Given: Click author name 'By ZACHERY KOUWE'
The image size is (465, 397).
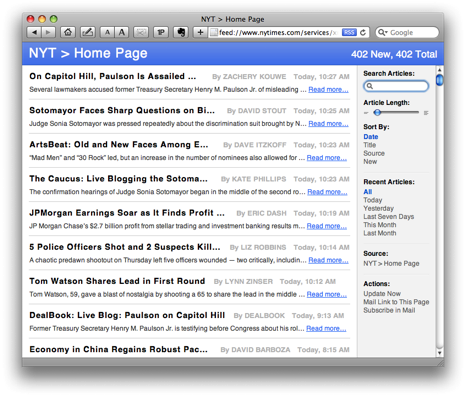Looking at the screenshot, I should tap(249, 77).
